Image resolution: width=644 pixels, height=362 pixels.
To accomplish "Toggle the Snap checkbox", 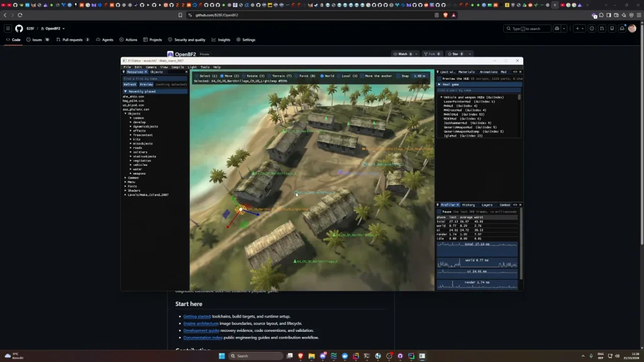I will click(399, 76).
